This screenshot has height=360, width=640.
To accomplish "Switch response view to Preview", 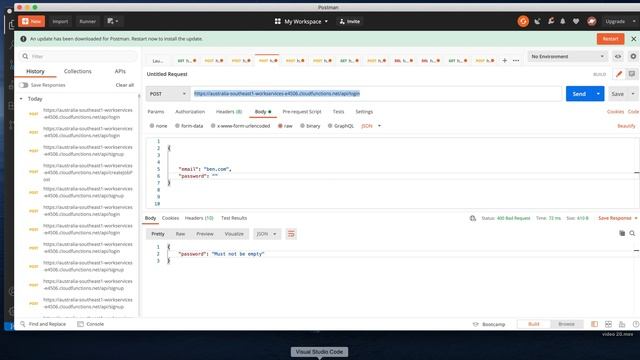I will [x=205, y=234].
